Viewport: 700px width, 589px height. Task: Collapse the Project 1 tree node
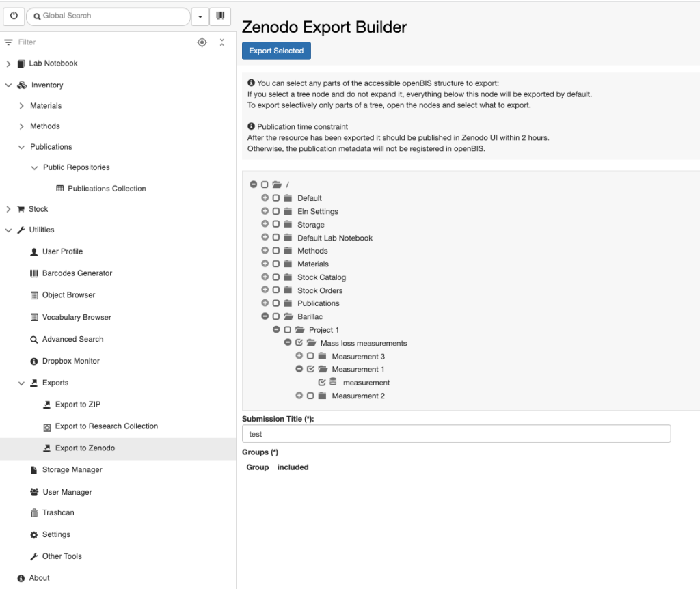coord(276,330)
